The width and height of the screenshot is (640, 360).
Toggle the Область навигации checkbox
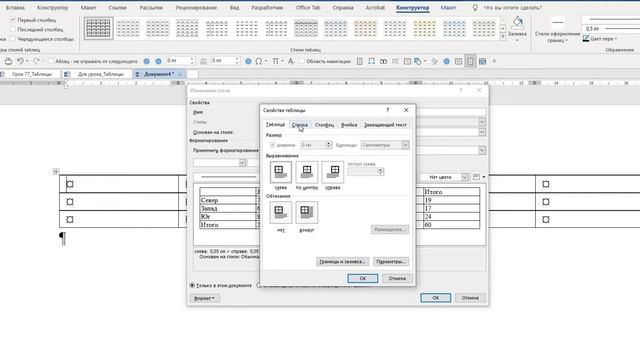[302, 61]
